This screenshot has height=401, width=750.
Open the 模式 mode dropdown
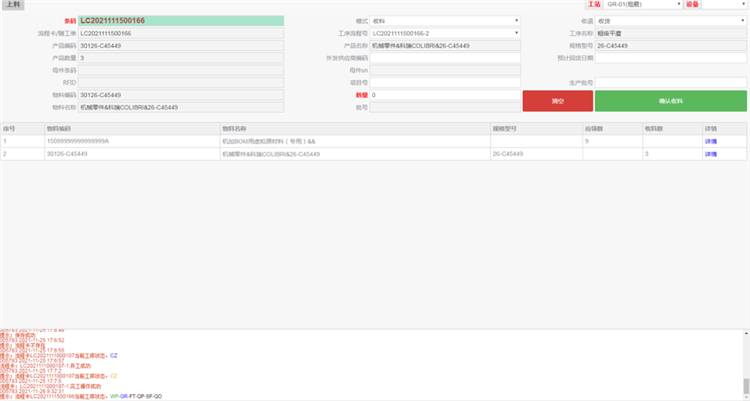click(x=445, y=20)
